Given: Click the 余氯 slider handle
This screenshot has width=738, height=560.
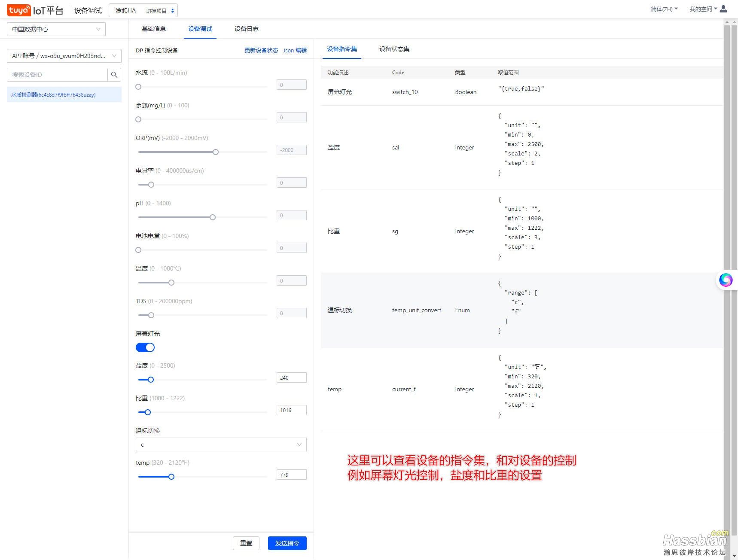Looking at the screenshot, I should coord(138,119).
